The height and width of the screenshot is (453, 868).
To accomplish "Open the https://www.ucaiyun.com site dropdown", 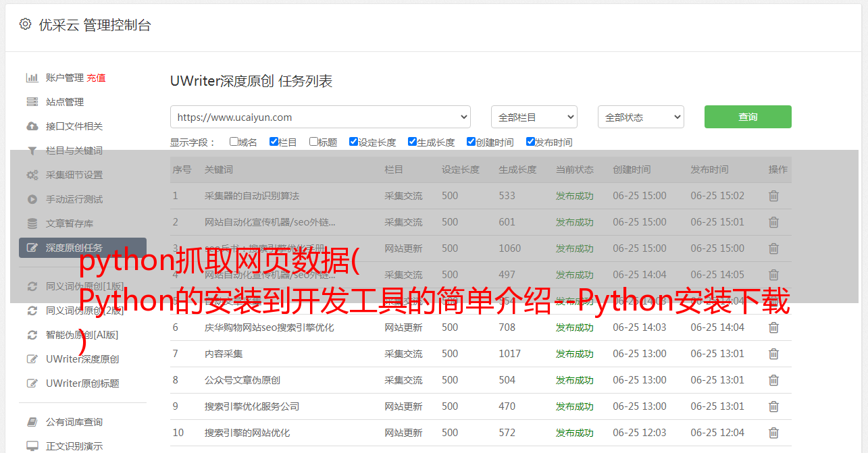I will coord(320,117).
